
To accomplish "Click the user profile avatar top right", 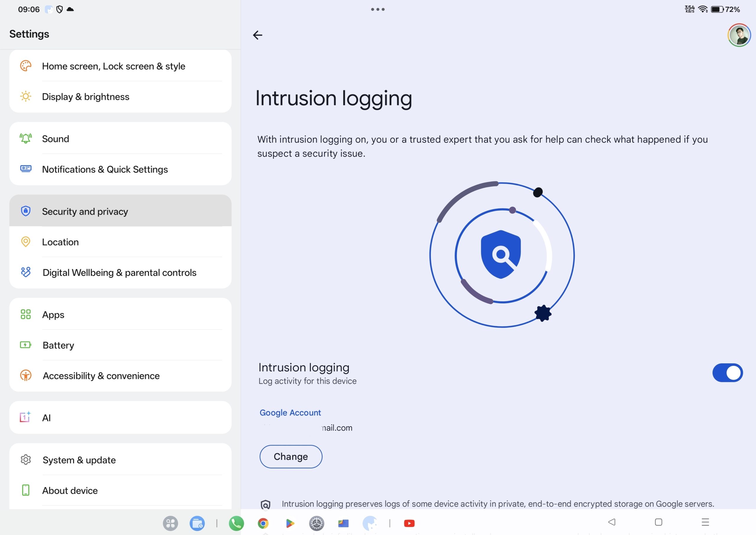I will [x=739, y=35].
